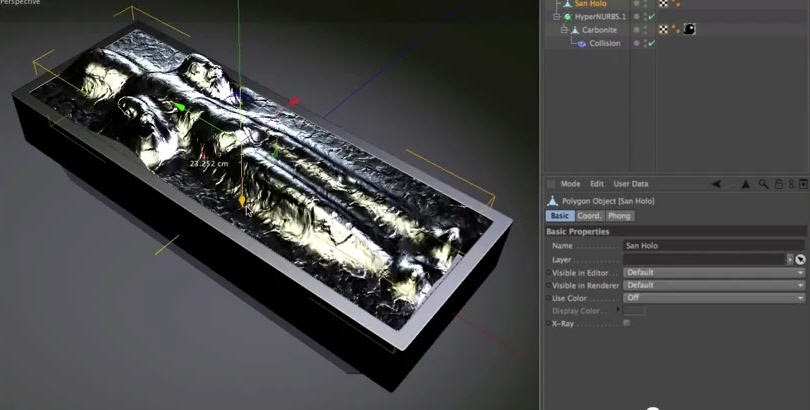Switch to the Coord. tab
Viewport: 810px width, 410px height.
coord(590,216)
